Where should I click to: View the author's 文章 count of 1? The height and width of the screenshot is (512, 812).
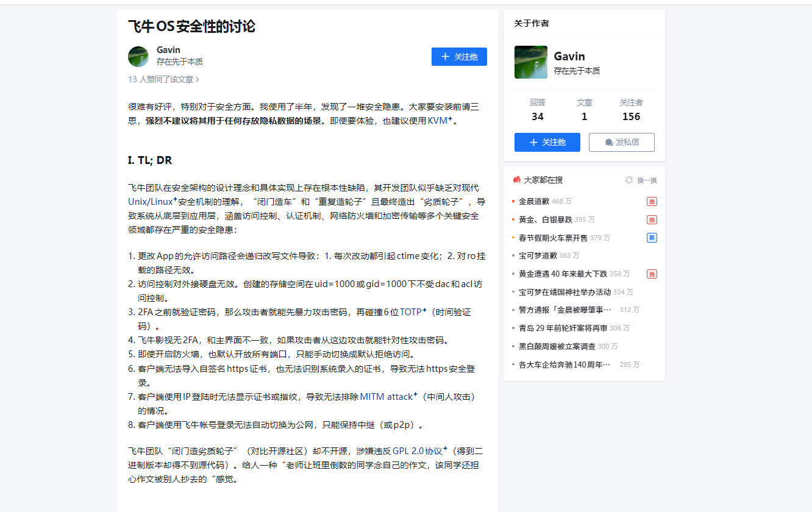click(585, 110)
